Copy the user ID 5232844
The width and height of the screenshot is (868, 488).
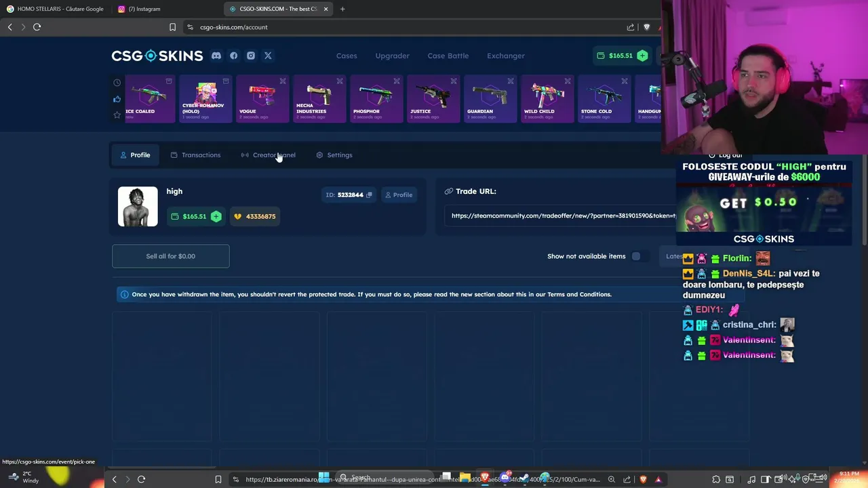(x=369, y=195)
